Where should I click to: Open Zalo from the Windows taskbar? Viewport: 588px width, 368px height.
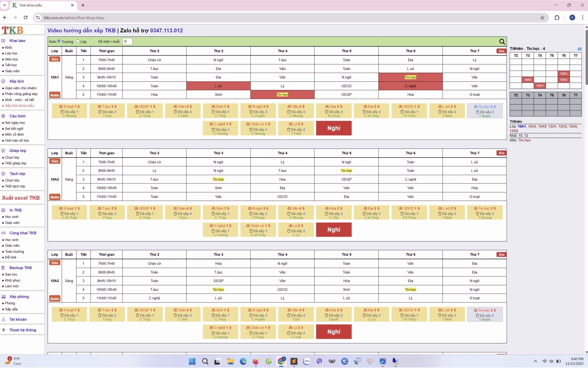307,361
